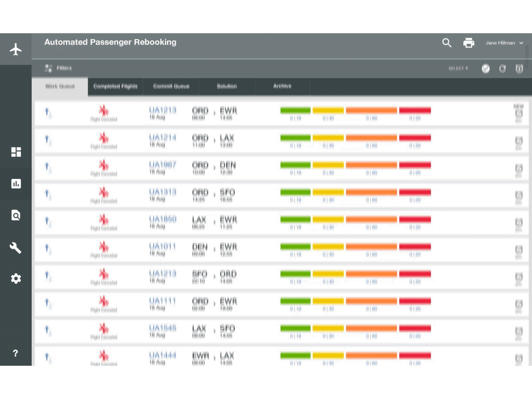Open the Jane Hillman user dropdown
The width and height of the screenshot is (532, 399).
pyautogui.click(x=504, y=43)
